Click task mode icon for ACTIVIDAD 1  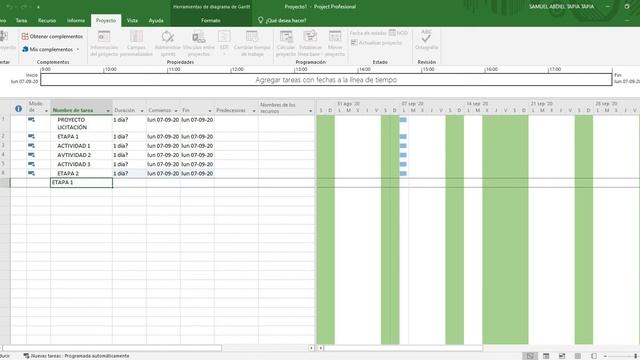click(x=31, y=146)
